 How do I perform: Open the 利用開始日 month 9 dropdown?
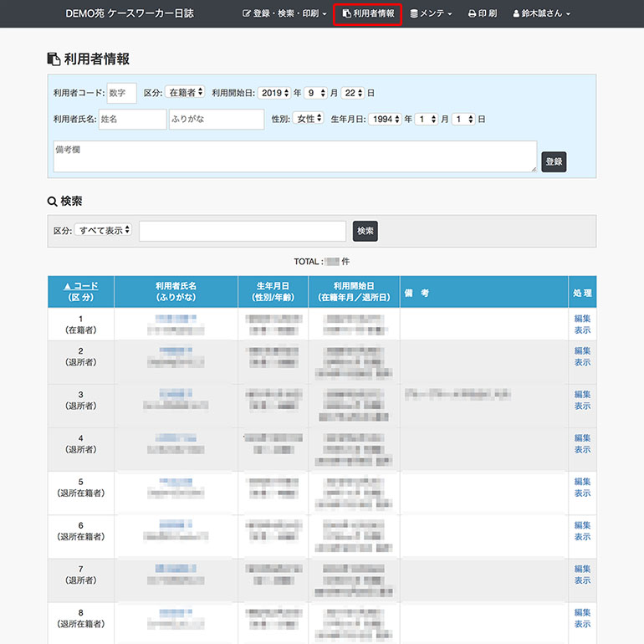click(x=315, y=93)
